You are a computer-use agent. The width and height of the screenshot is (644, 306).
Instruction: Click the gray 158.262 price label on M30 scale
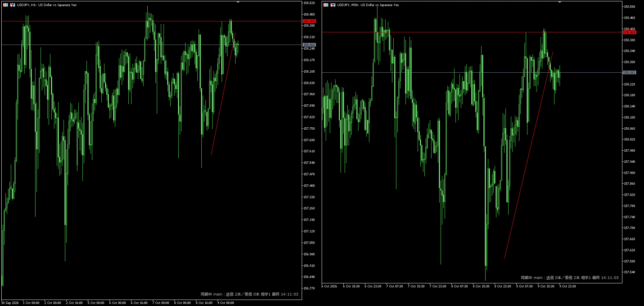tap(630, 73)
